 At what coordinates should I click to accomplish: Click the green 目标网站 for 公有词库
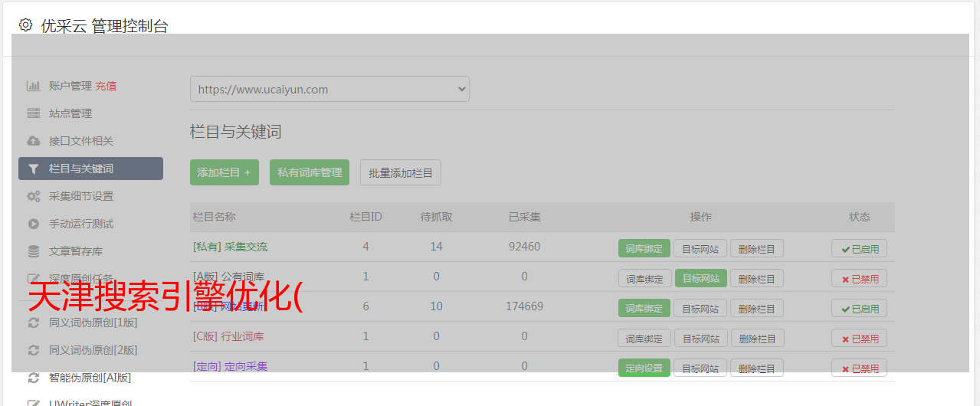pyautogui.click(x=701, y=278)
